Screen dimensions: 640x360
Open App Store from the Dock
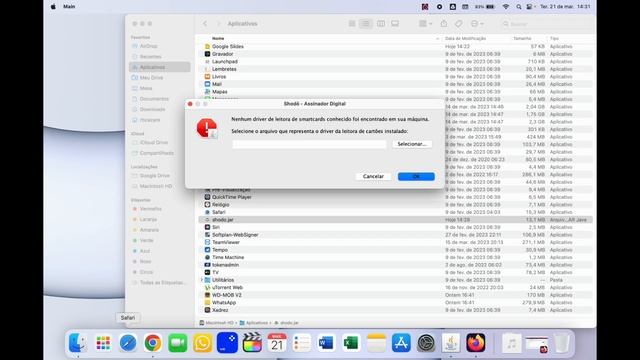pyautogui.click(x=401, y=342)
